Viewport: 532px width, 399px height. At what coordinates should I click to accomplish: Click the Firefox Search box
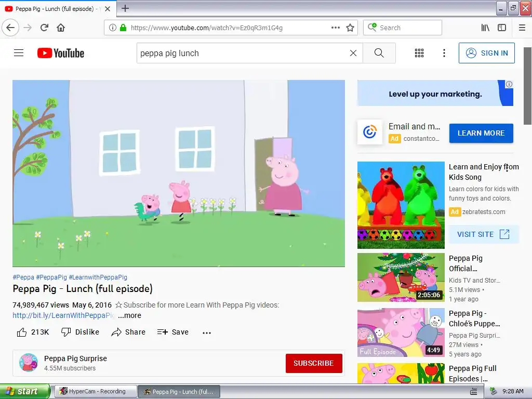[403, 28]
